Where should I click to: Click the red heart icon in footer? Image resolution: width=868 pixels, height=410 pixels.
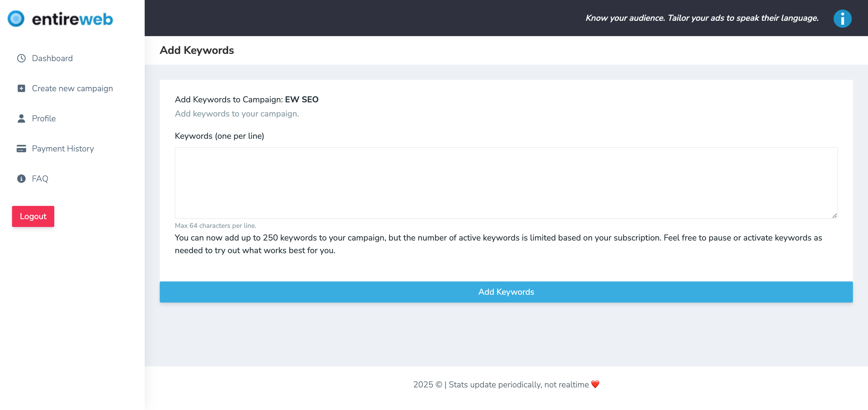pyautogui.click(x=595, y=384)
